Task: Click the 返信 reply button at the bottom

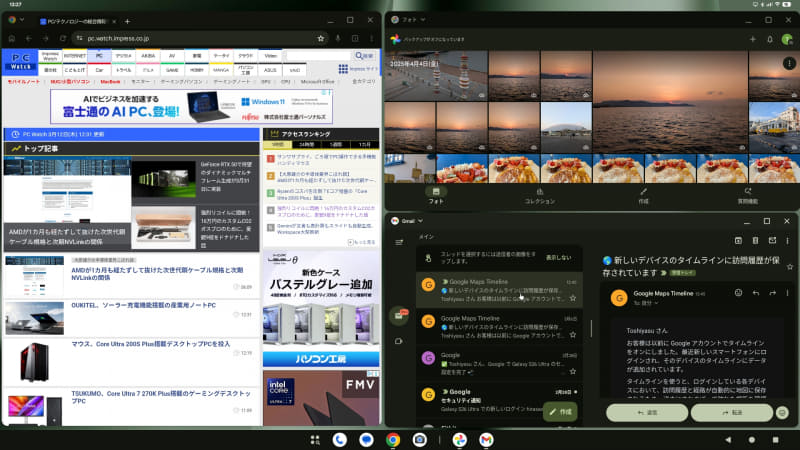Action: click(647, 412)
